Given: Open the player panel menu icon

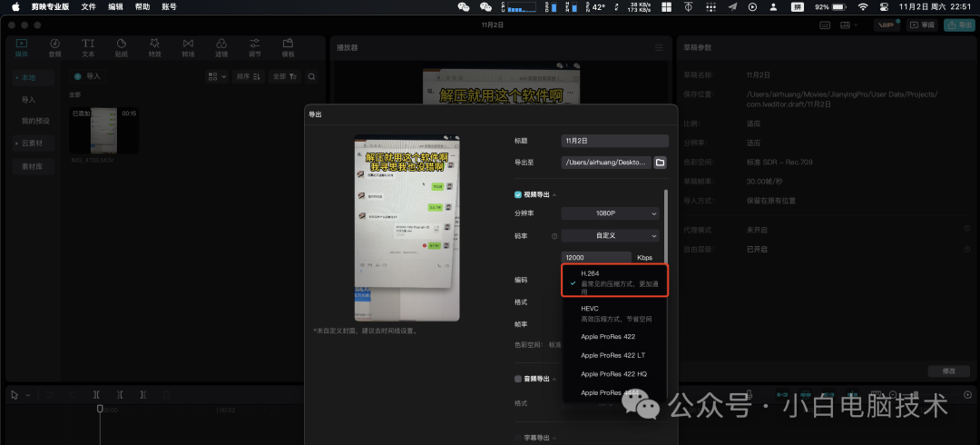Looking at the screenshot, I should click(x=658, y=47).
